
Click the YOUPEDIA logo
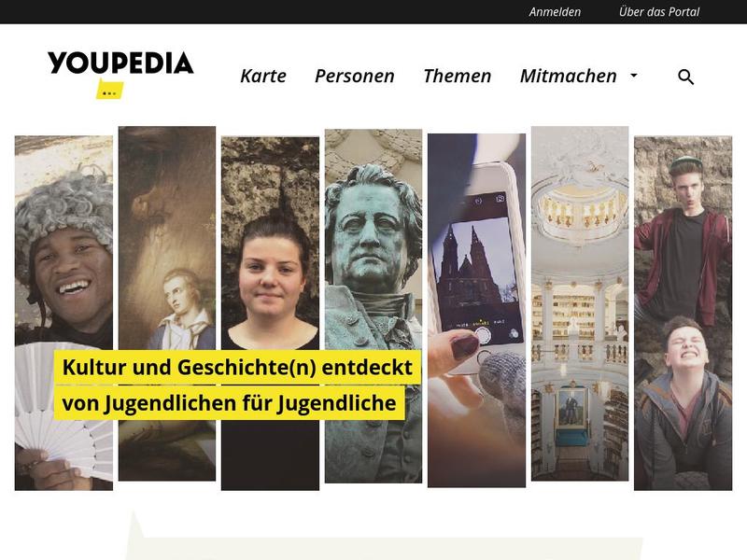(120, 63)
